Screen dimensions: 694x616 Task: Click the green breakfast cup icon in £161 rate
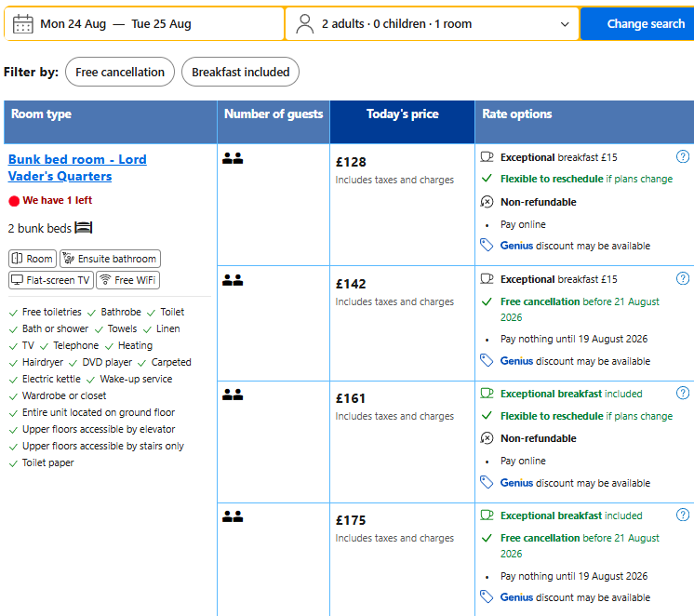coord(487,394)
